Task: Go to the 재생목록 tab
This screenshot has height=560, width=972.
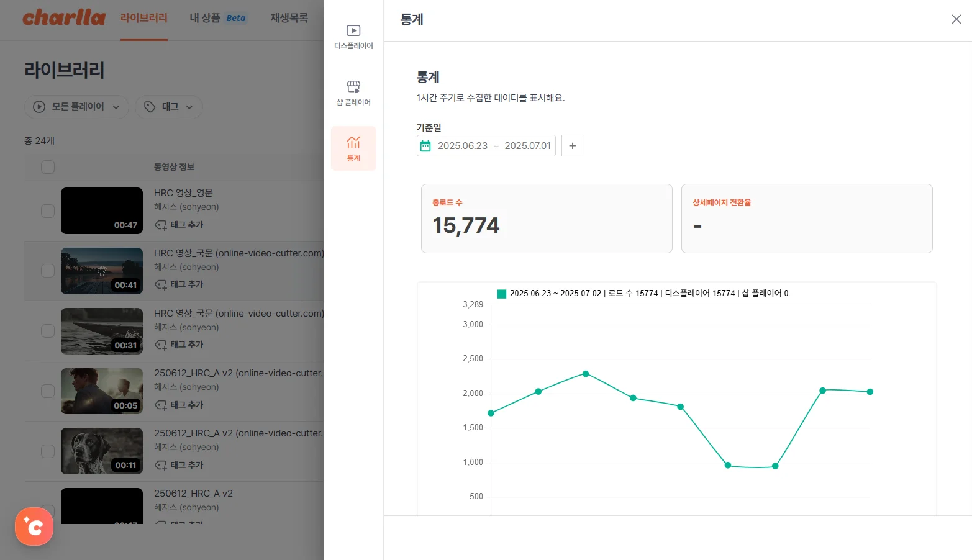Action: (x=289, y=18)
